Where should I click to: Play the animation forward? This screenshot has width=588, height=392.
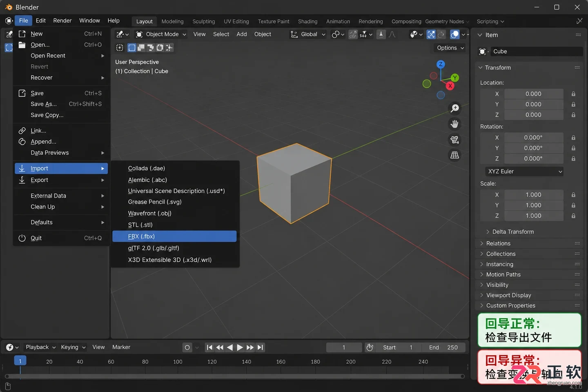coord(240,347)
